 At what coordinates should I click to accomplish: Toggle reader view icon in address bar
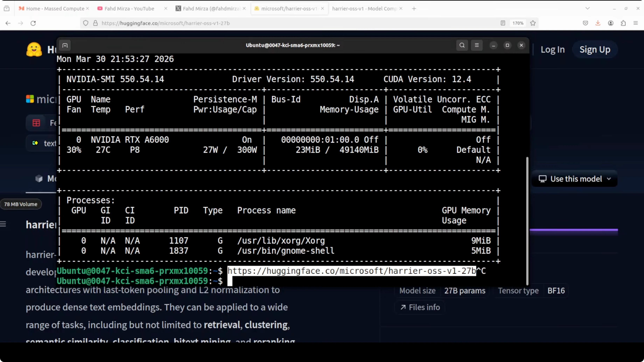tap(503, 23)
